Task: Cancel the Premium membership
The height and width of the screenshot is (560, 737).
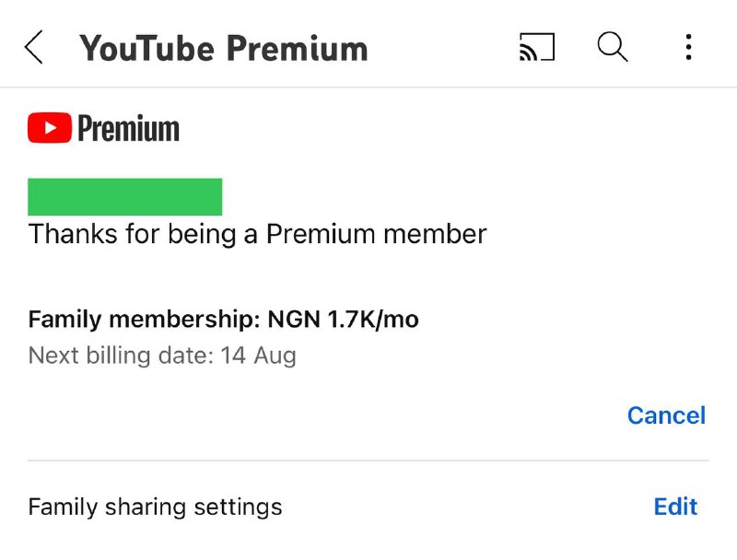Action: pyautogui.click(x=666, y=415)
